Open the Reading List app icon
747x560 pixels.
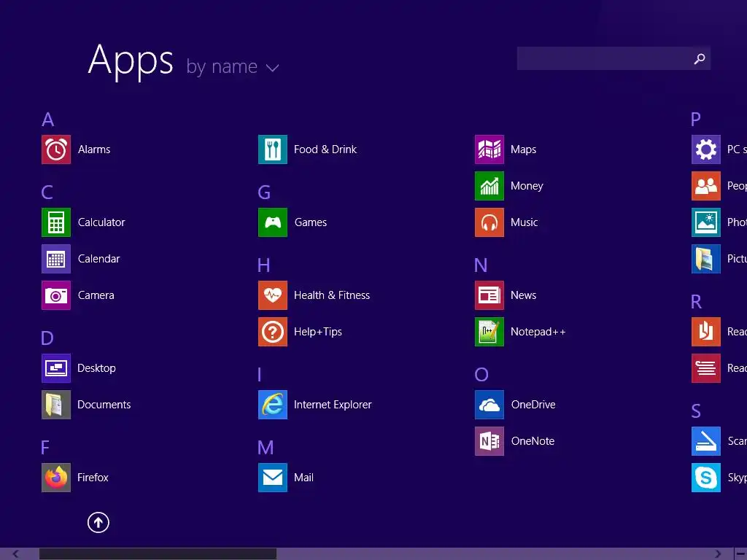click(x=706, y=368)
